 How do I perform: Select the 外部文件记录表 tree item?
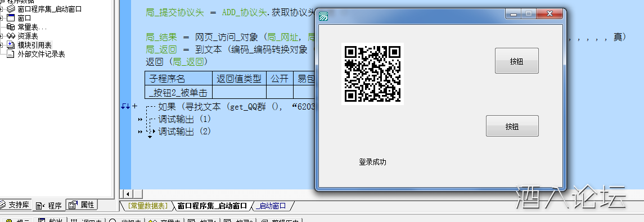tap(41, 54)
